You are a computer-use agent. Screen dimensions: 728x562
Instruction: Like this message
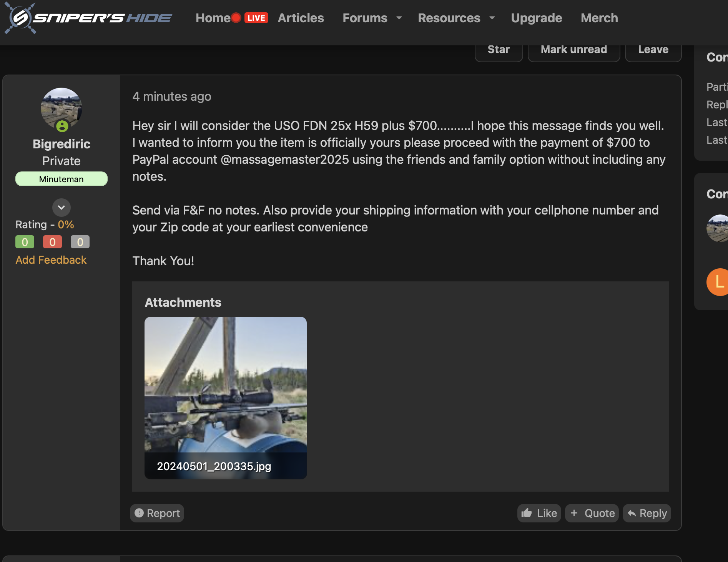pyautogui.click(x=539, y=513)
